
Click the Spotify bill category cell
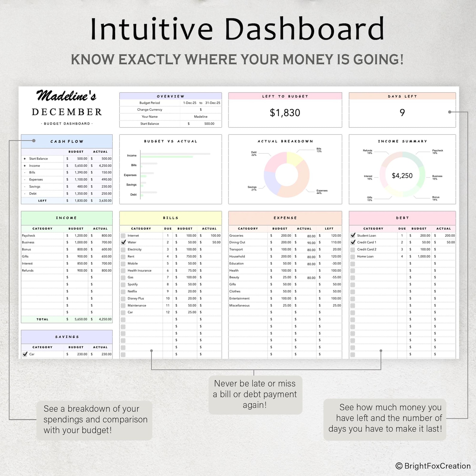click(145, 284)
